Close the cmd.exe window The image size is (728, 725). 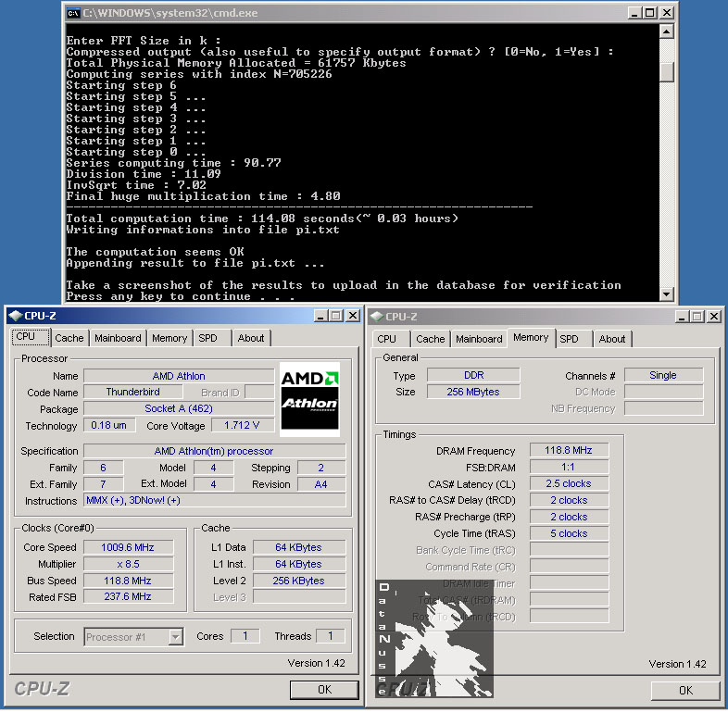click(667, 13)
